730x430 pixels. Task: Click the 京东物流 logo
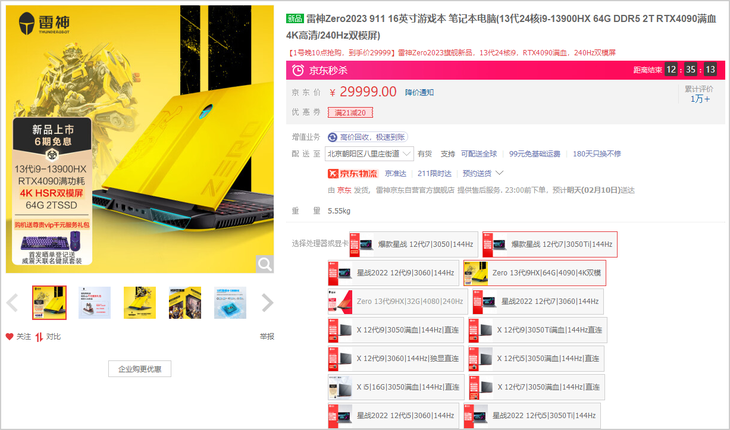coord(352,174)
